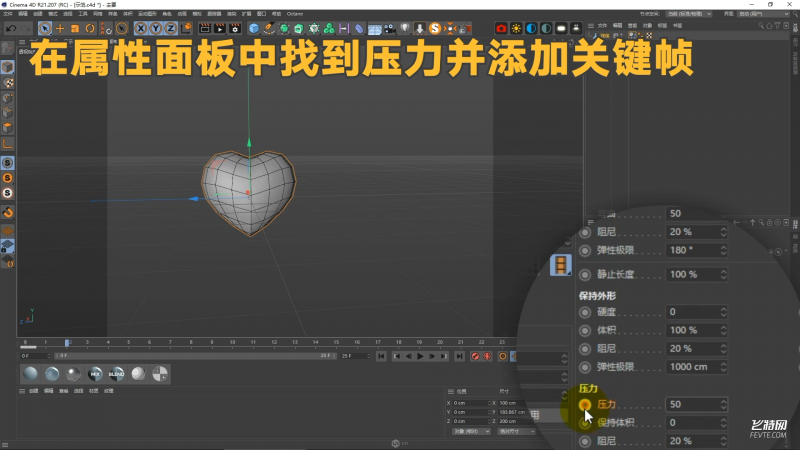The width and height of the screenshot is (800, 450).
Task: Open render settings
Action: click(235, 29)
